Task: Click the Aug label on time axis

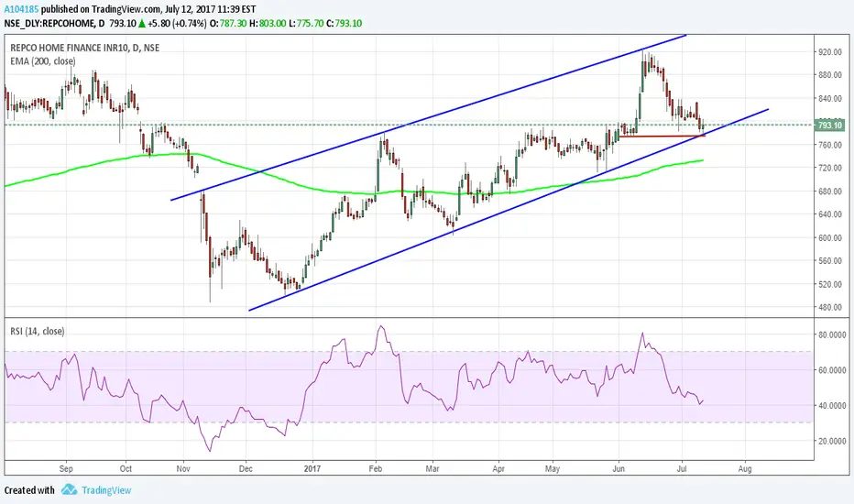Action: pyautogui.click(x=745, y=468)
